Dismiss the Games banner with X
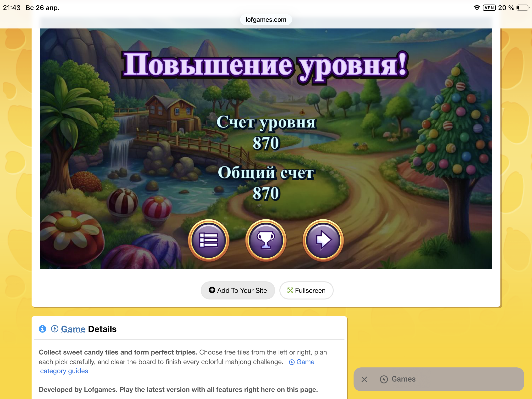Image resolution: width=532 pixels, height=399 pixels. 364,379
